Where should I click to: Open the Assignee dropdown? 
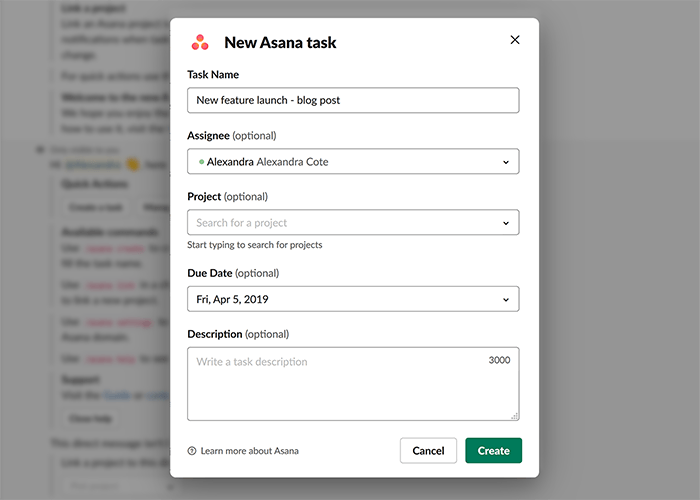[353, 161]
